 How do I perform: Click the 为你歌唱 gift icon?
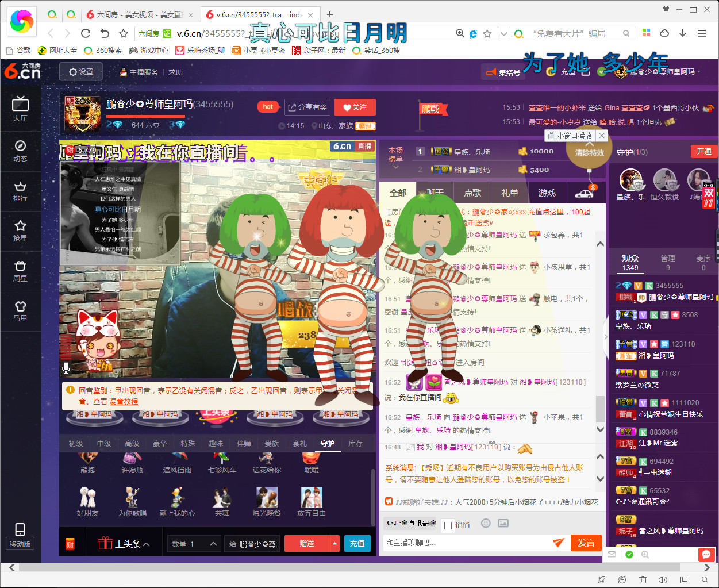tap(132, 502)
